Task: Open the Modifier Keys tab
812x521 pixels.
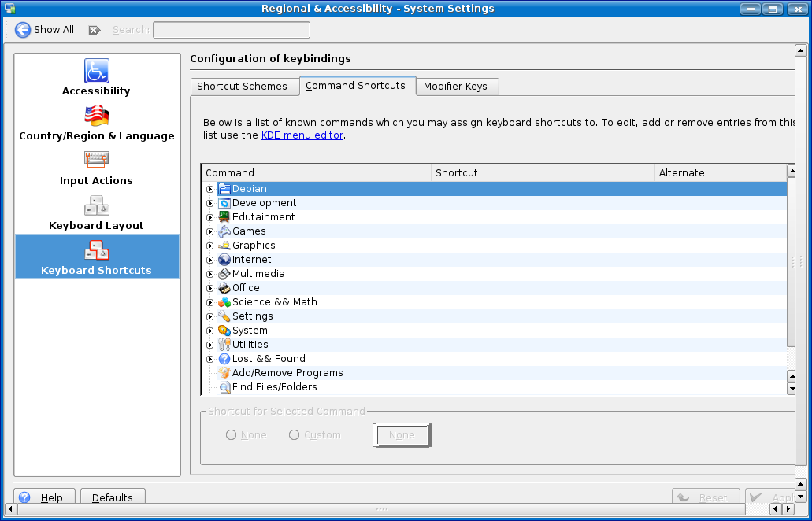Action: [455, 87]
